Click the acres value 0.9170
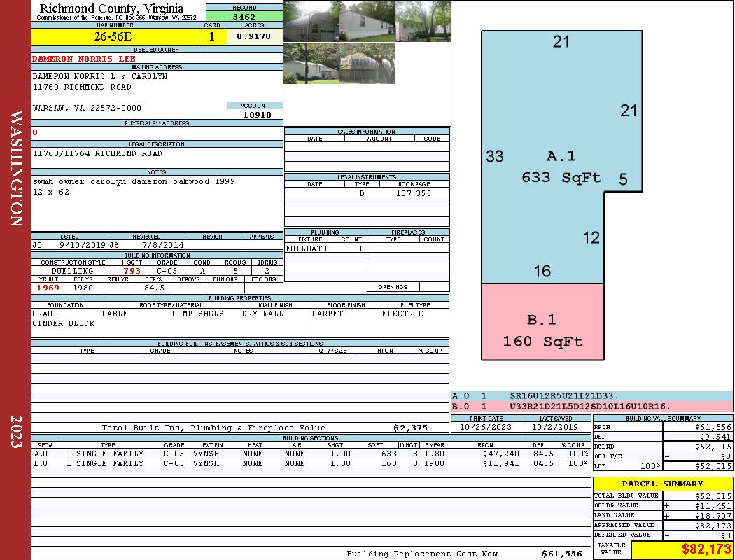This screenshot has height=560, width=735. 254,37
